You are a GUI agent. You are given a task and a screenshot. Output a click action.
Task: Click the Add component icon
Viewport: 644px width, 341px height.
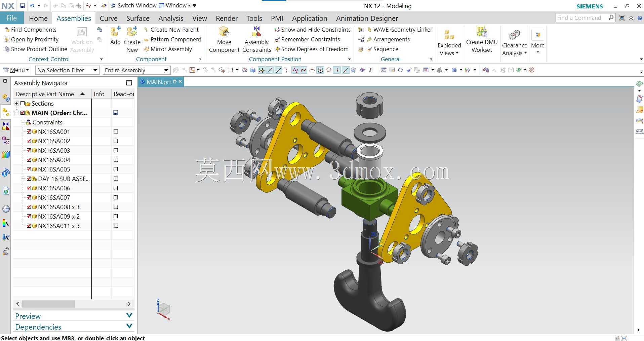point(115,32)
